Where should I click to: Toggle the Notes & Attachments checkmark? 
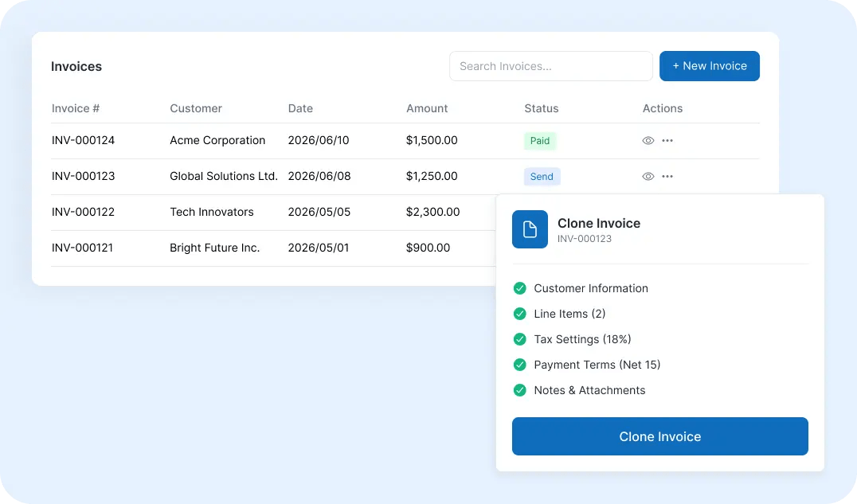[520, 390]
